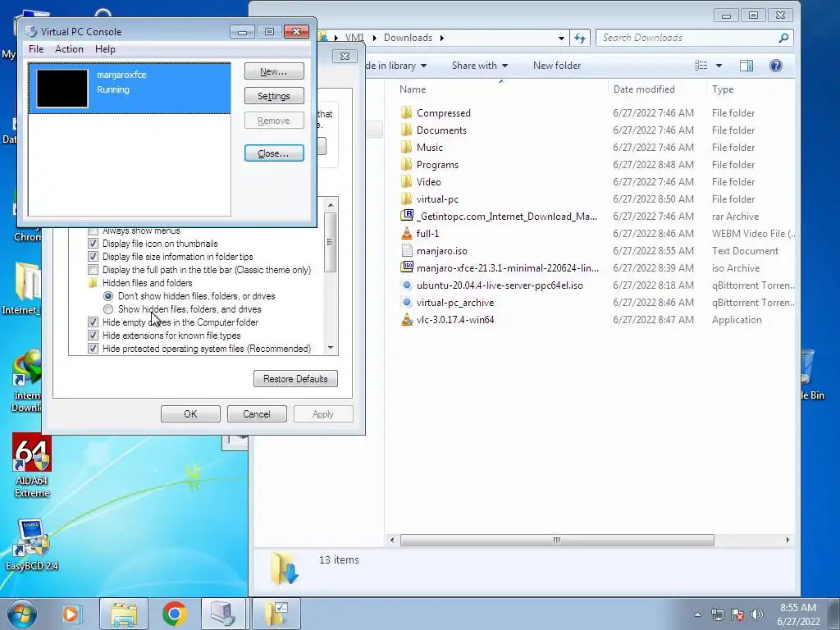Image resolution: width=840 pixels, height=630 pixels.
Task: Open Explorer help question mark icon
Action: (775, 66)
